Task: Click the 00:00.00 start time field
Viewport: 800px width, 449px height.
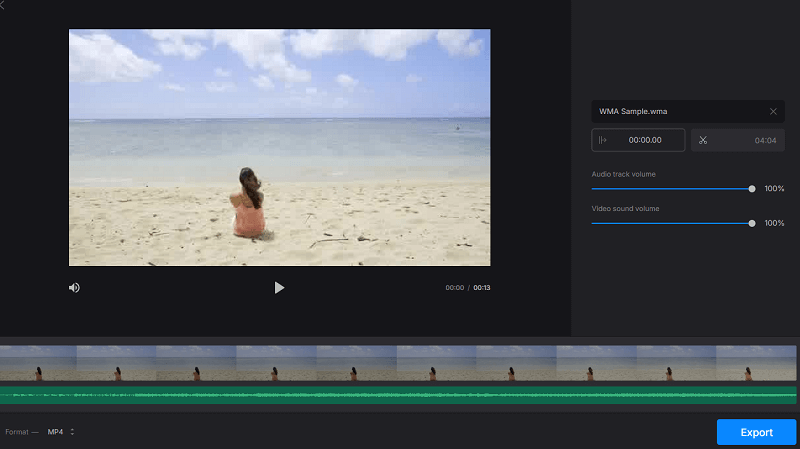Action: click(x=645, y=140)
